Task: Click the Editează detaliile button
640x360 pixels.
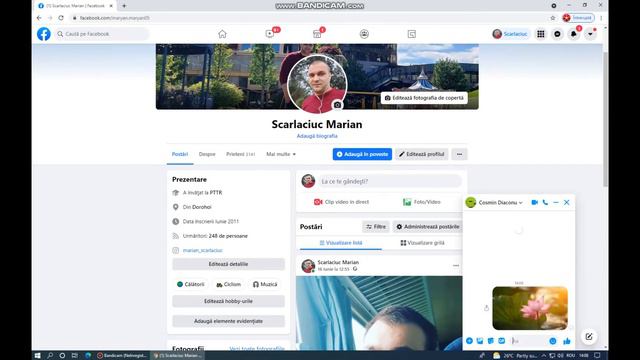Action: point(228,264)
